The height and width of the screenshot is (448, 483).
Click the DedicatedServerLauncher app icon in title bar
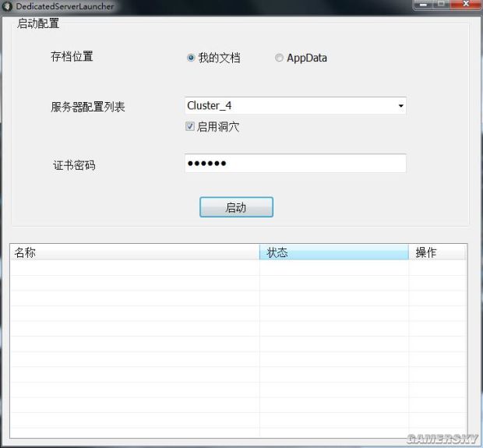coord(7,6)
